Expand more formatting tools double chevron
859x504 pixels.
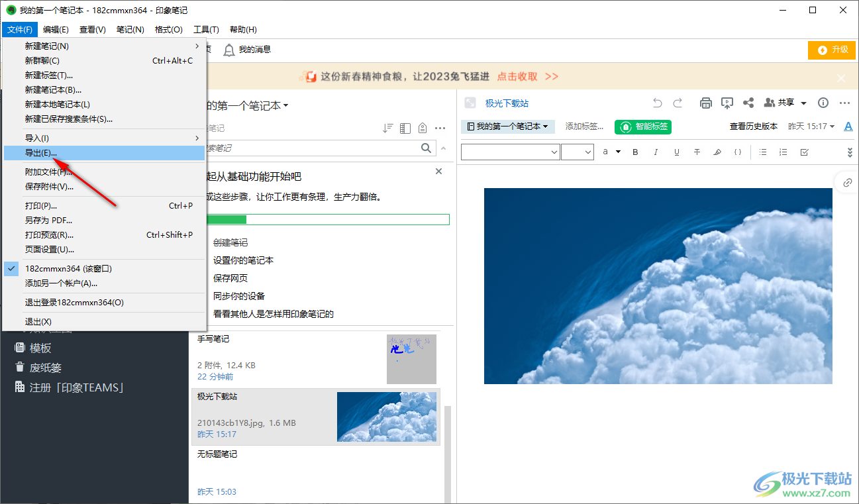[850, 152]
